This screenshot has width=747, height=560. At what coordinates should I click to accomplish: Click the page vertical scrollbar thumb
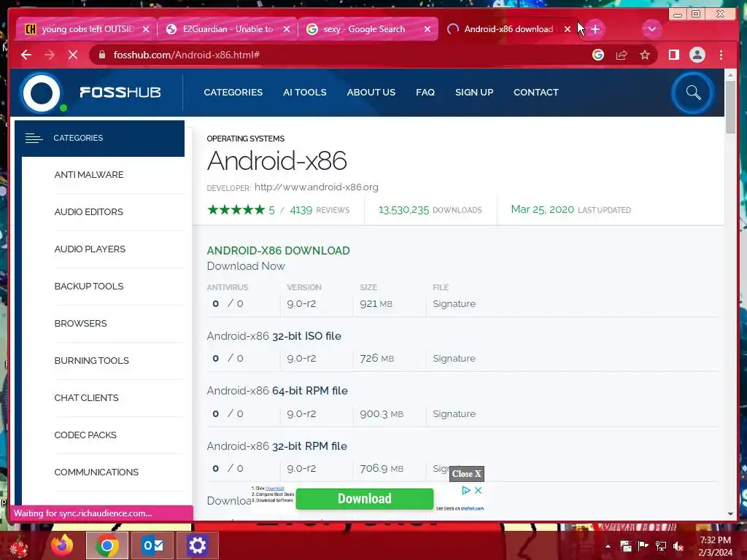(730, 107)
